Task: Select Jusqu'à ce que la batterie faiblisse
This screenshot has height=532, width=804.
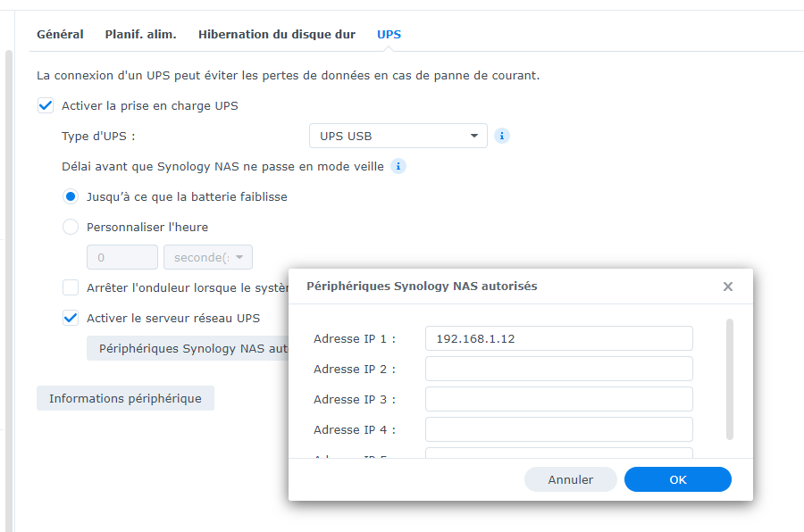Action: tap(71, 196)
